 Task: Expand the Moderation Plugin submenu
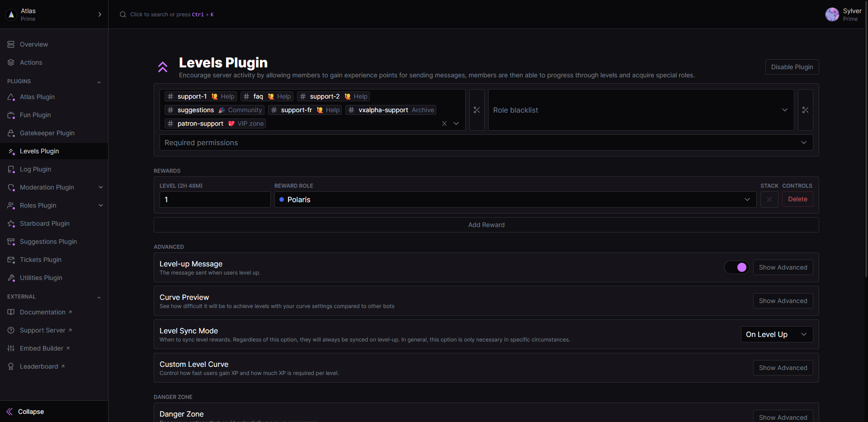(x=101, y=187)
